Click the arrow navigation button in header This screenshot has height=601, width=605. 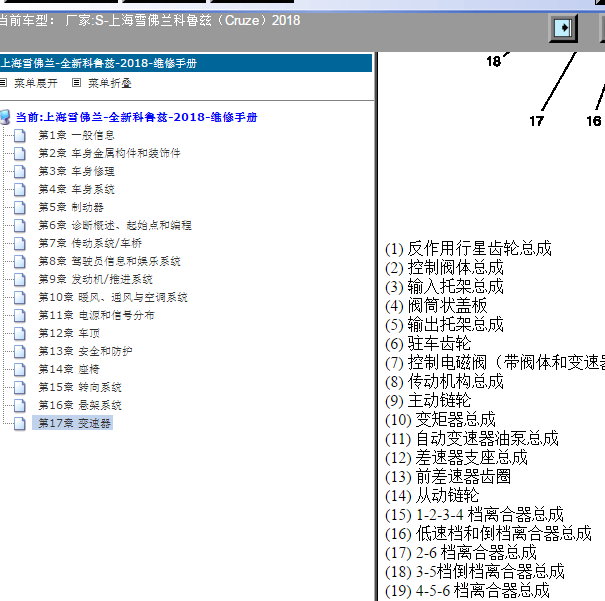(563, 28)
